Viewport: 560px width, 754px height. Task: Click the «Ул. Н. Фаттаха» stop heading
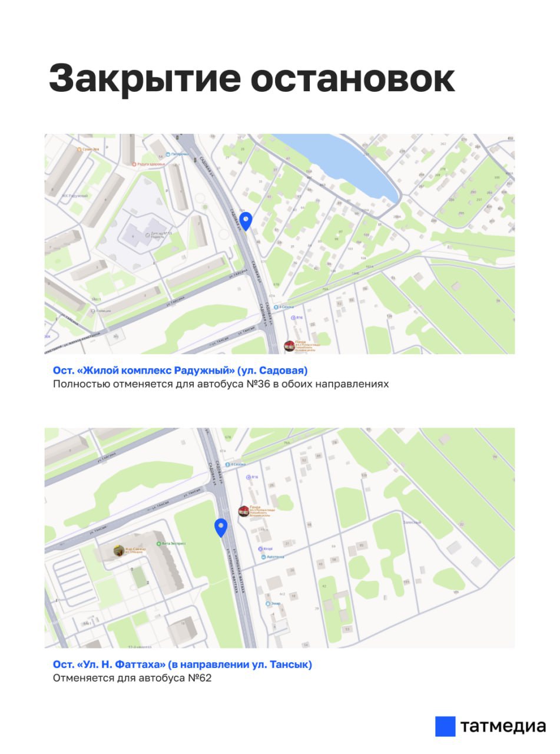(x=183, y=664)
